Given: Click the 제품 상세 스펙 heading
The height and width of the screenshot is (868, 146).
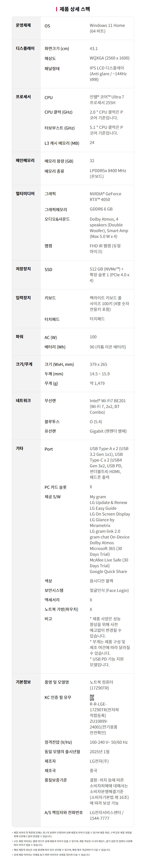Looking at the screenshot, I should pyautogui.click(x=75, y=9).
